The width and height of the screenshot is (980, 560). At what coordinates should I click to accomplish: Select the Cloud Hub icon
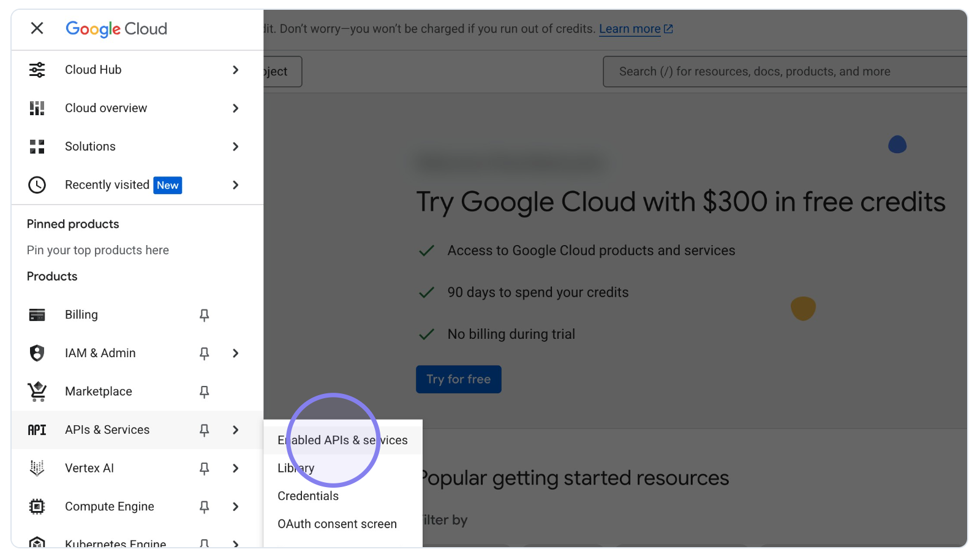(x=37, y=69)
